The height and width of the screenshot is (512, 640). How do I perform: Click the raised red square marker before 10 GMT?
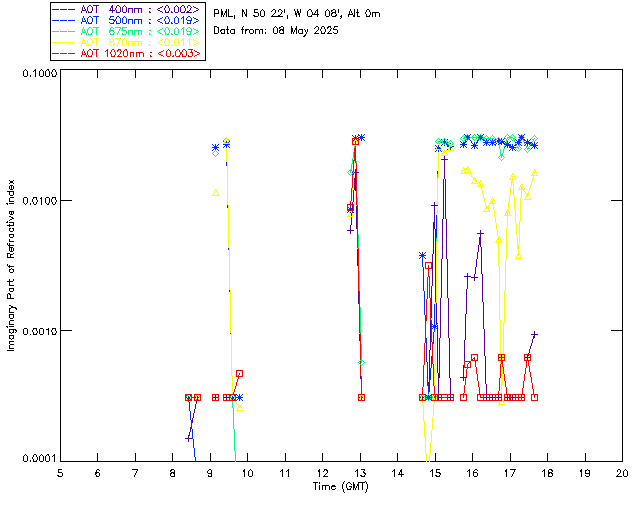[240, 374]
